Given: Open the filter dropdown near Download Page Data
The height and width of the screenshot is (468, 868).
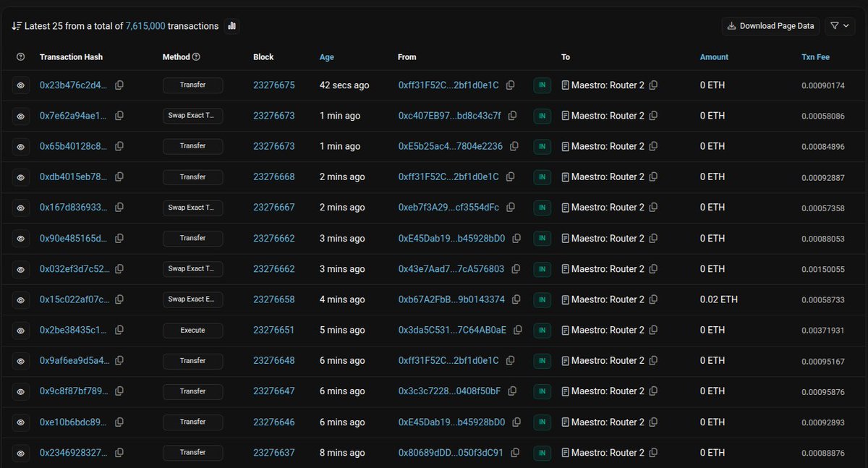Looking at the screenshot, I should coord(839,25).
